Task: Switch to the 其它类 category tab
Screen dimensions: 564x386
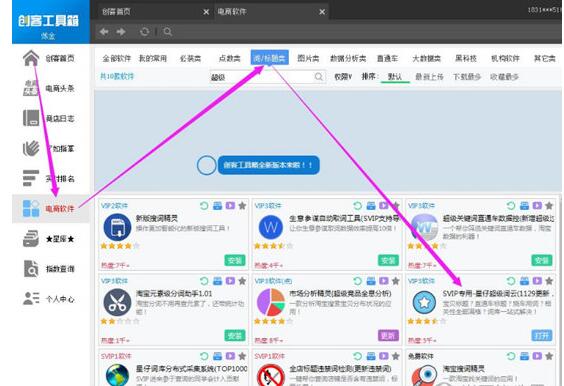Action: (545, 58)
